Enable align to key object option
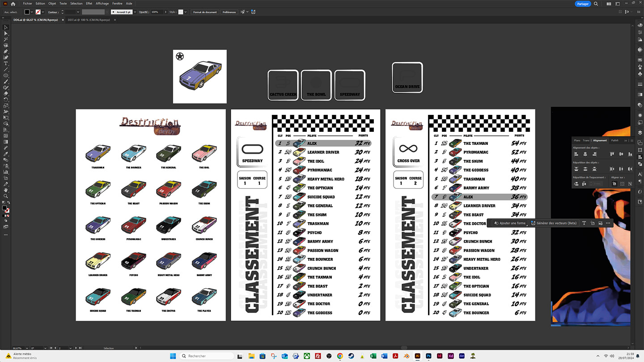 click(x=631, y=184)
